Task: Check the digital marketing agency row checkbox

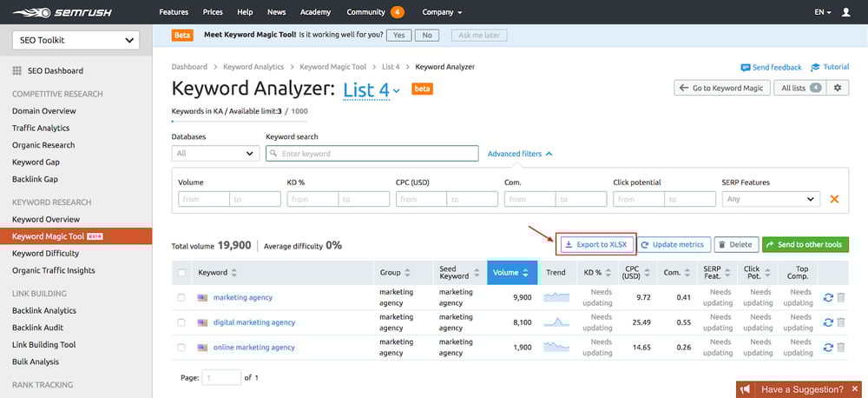Action: [x=181, y=322]
